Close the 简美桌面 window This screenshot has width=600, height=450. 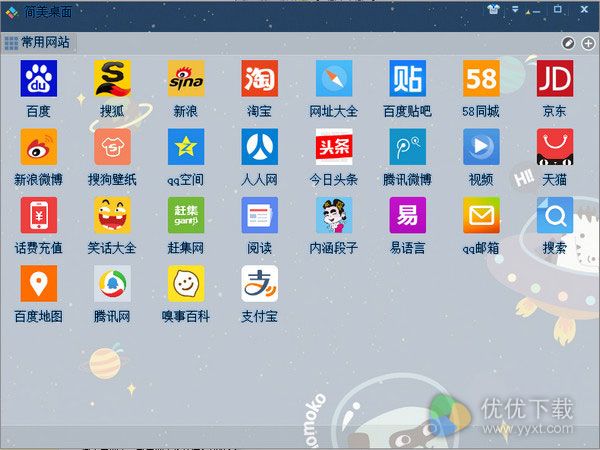[584, 9]
